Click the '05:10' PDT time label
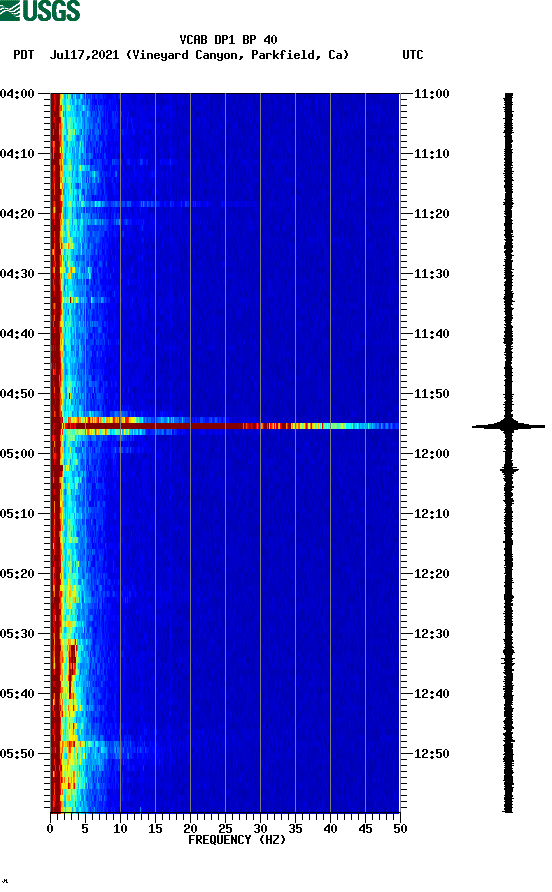552x892 pixels. [x=17, y=514]
